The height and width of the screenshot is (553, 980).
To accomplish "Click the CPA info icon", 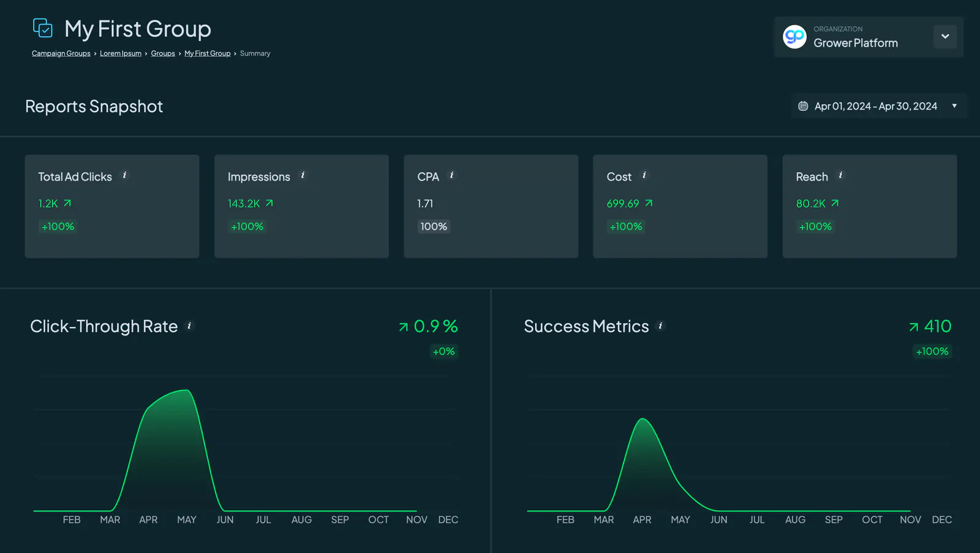I will [x=452, y=175].
